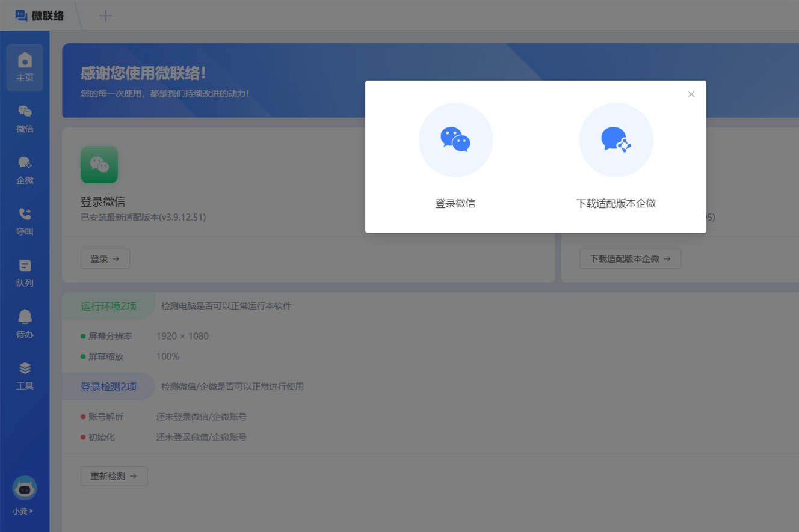Select the 运行环境2项 tab label

coord(109,306)
